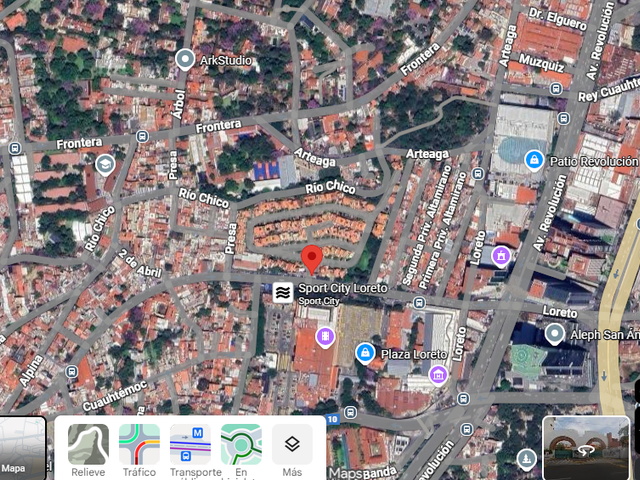The width and height of the screenshot is (640, 480).
Task: Select the Cuauhtémoc street label
Action: (115, 396)
